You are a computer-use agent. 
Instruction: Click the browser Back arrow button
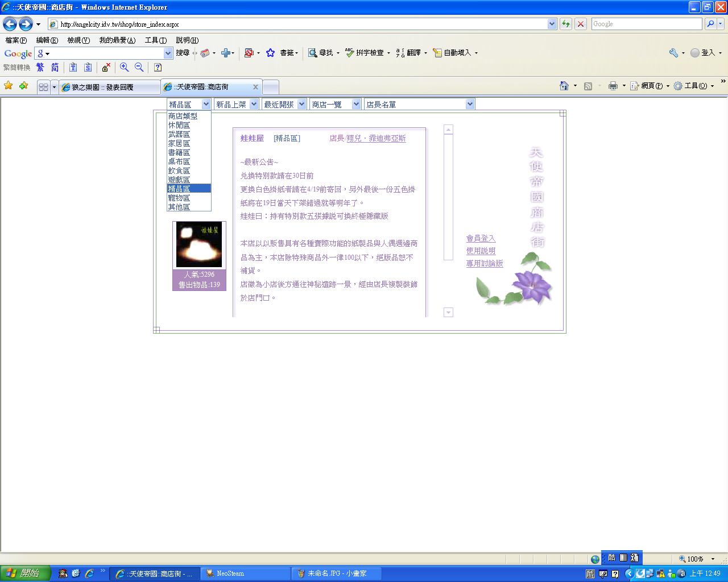coord(10,24)
